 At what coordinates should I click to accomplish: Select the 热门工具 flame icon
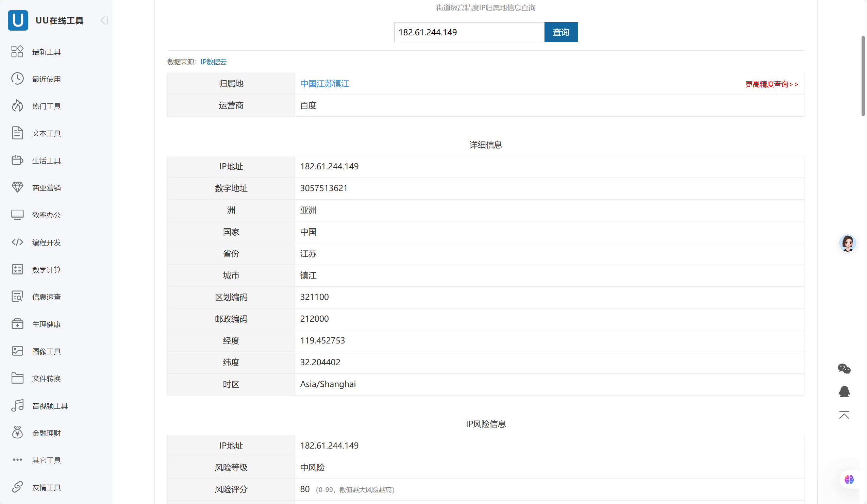[x=18, y=106]
